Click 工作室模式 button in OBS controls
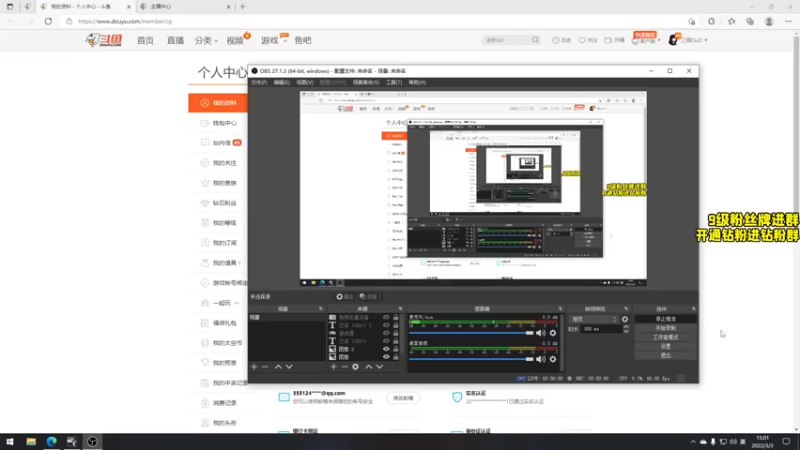This screenshot has height=450, width=800. tap(665, 337)
